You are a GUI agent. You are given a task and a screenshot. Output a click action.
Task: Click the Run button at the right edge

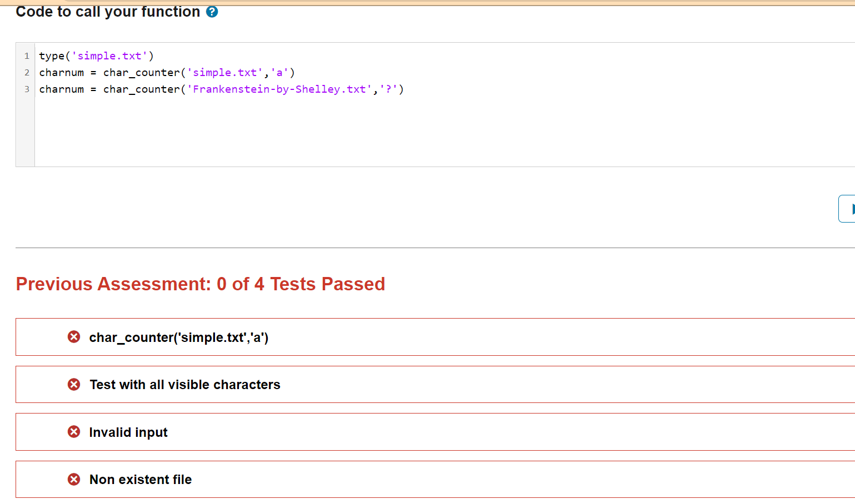(849, 208)
